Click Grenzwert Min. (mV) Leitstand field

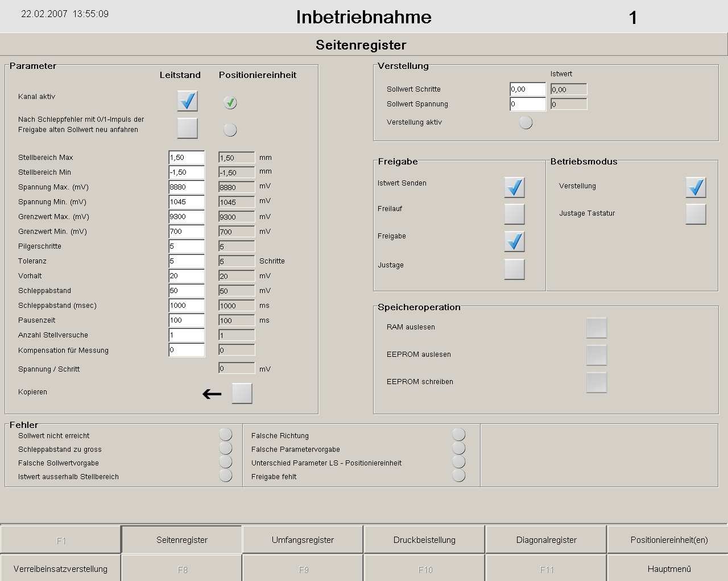[187, 232]
